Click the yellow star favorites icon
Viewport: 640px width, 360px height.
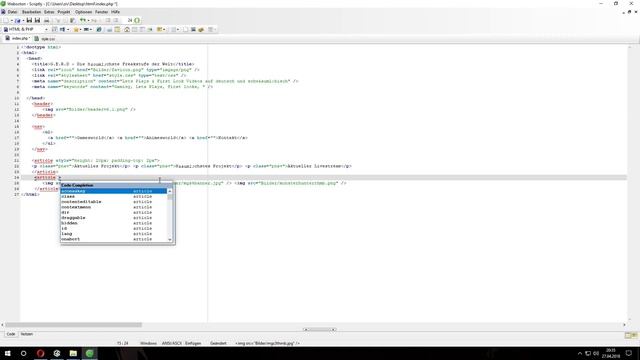[x=76, y=30]
